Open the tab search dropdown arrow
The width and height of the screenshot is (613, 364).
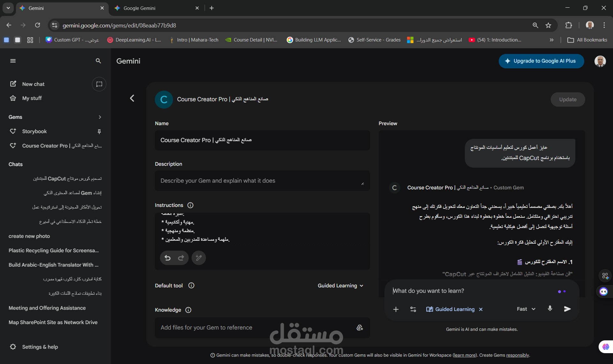tap(8, 8)
